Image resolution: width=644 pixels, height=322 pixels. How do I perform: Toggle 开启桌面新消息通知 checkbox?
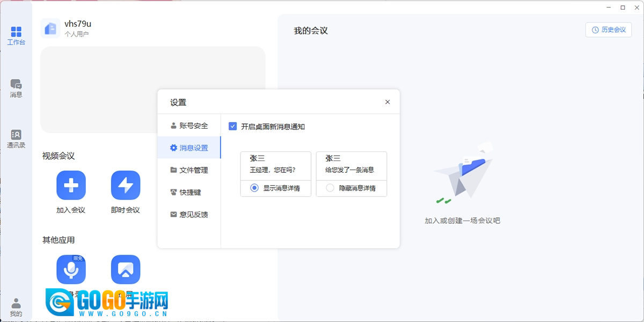click(232, 127)
